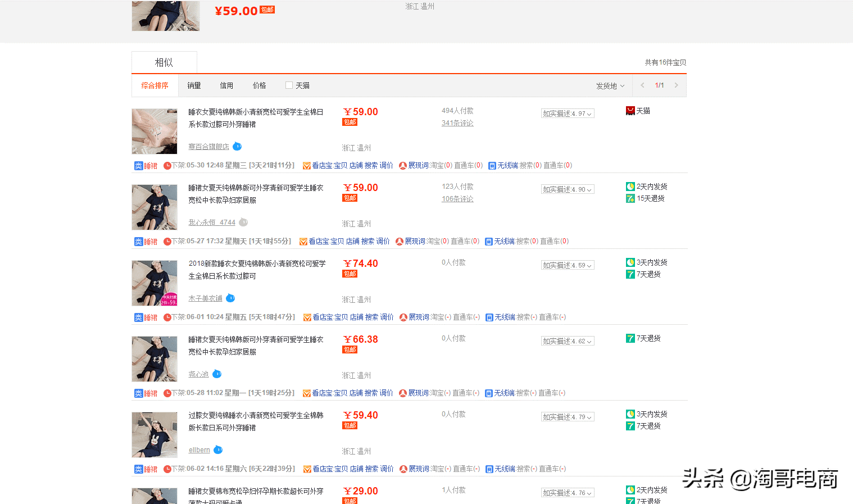Sort results by 价格

click(x=259, y=85)
